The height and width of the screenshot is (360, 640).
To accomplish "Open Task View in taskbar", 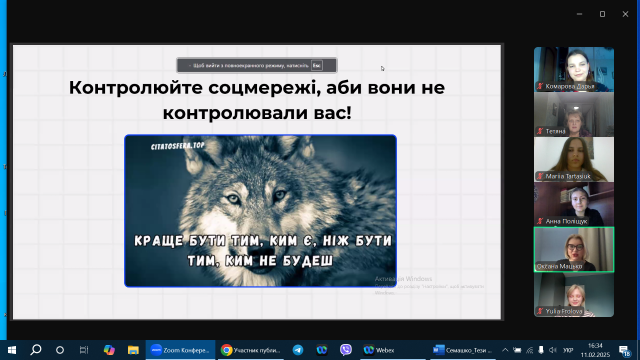I will click(84, 350).
